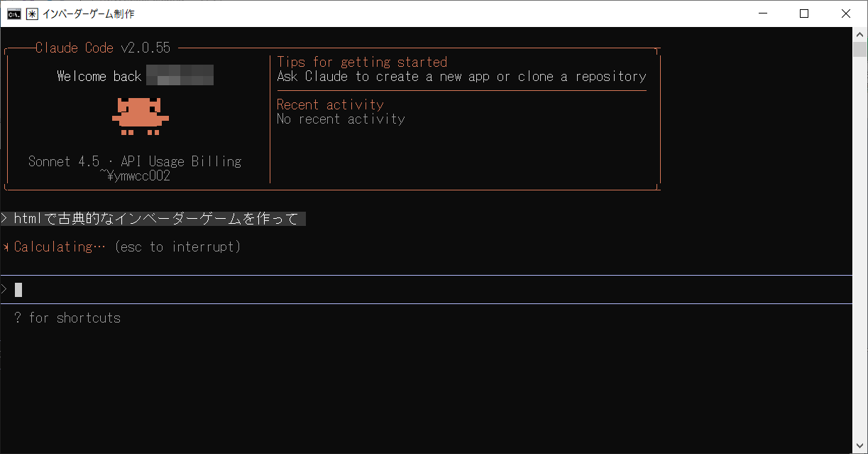Click the asterisk icon in the title bar
The height and width of the screenshot is (454, 868).
pos(32,13)
